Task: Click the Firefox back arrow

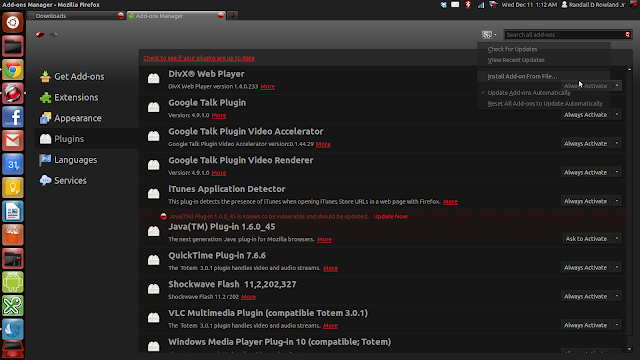Action: point(40,35)
